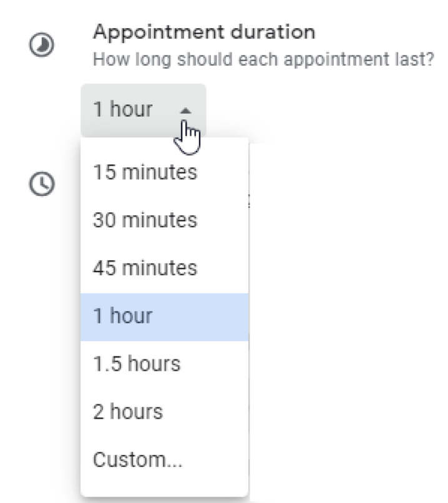Click empty padding below Custom... in the menu
Image resolution: width=448 pixels, height=503 pixels.
163,487
